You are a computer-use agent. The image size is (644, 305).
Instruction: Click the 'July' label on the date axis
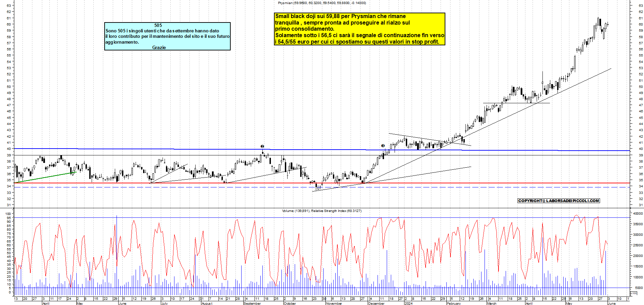click(x=164, y=303)
